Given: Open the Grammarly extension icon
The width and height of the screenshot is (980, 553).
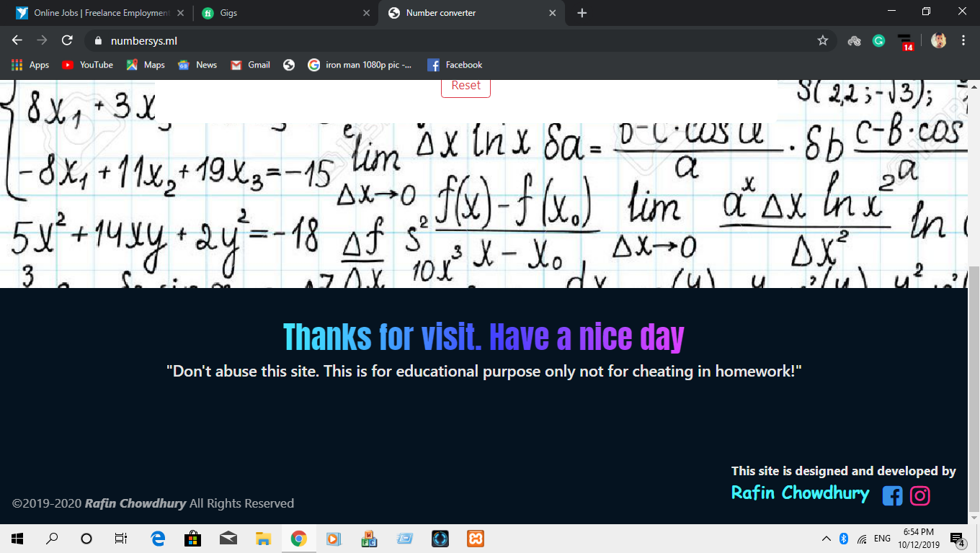Looking at the screenshot, I should (x=878, y=41).
